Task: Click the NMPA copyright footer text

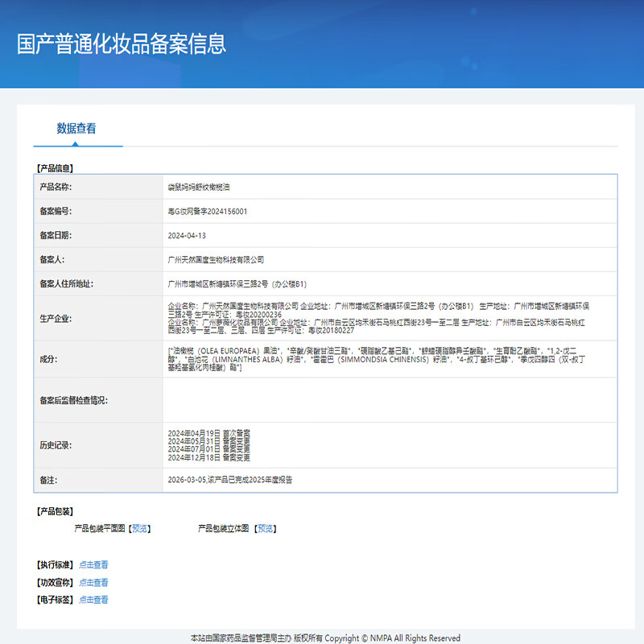Action: [325, 638]
